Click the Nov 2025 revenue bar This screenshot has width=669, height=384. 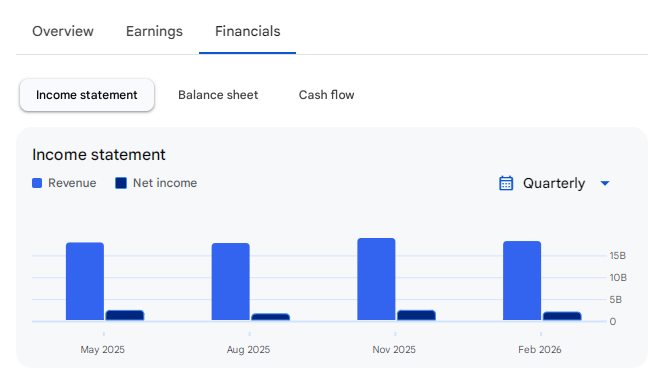click(x=376, y=279)
